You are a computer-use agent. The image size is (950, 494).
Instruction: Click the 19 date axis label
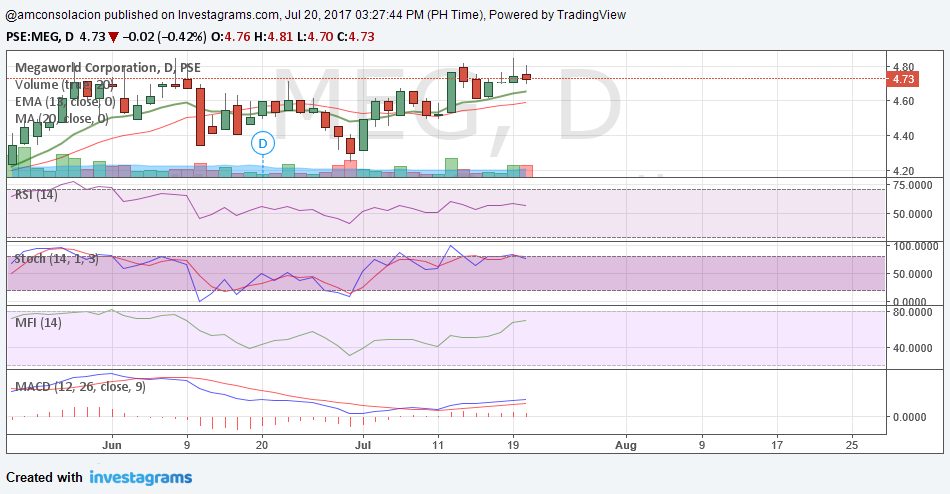513,445
